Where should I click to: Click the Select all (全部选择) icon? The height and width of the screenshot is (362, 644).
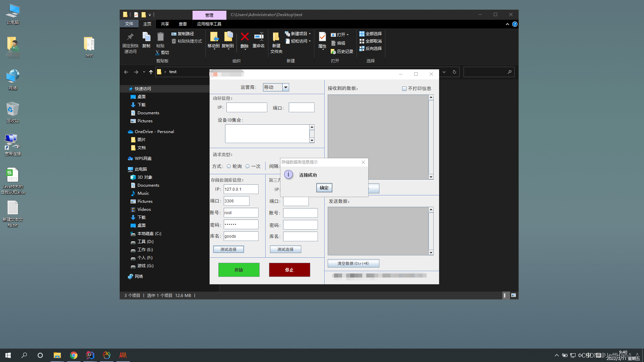(362, 34)
